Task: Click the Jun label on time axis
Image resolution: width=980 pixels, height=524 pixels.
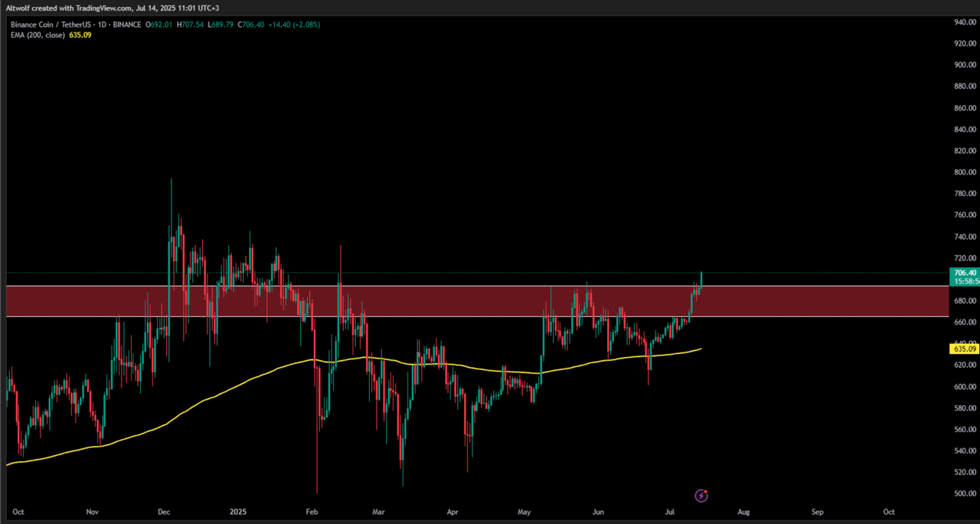Action: point(599,511)
